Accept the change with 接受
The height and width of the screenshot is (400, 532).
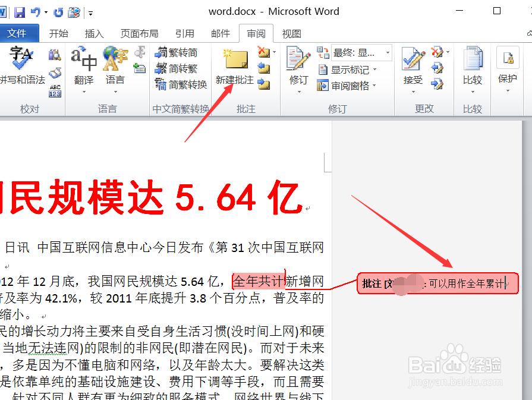point(413,65)
